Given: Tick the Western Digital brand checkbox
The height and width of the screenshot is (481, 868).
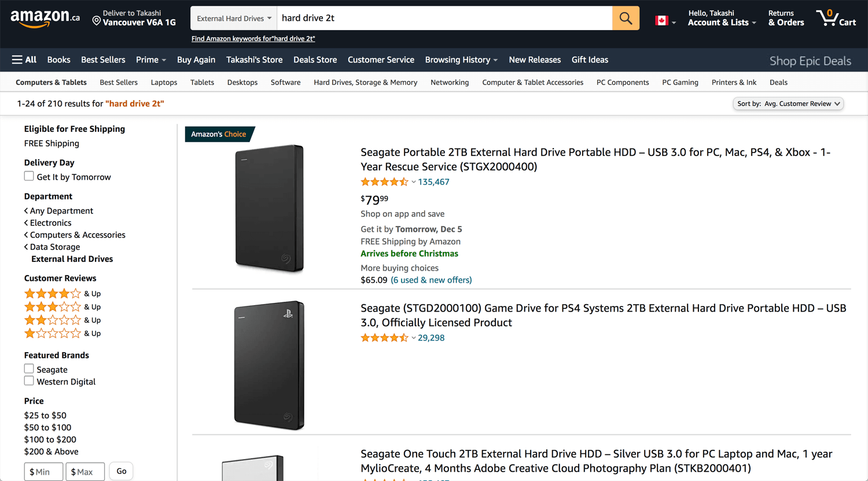Looking at the screenshot, I should click(29, 380).
